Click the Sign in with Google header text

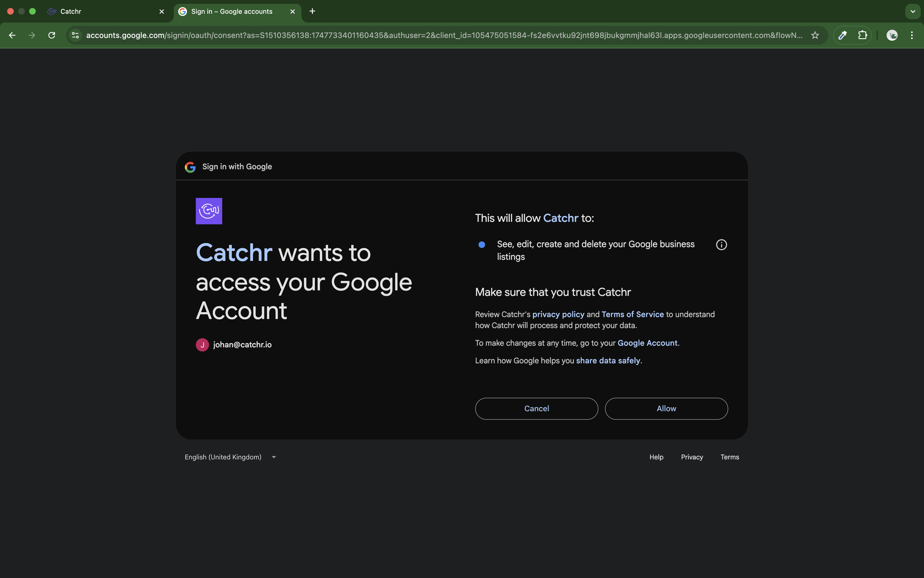click(237, 167)
